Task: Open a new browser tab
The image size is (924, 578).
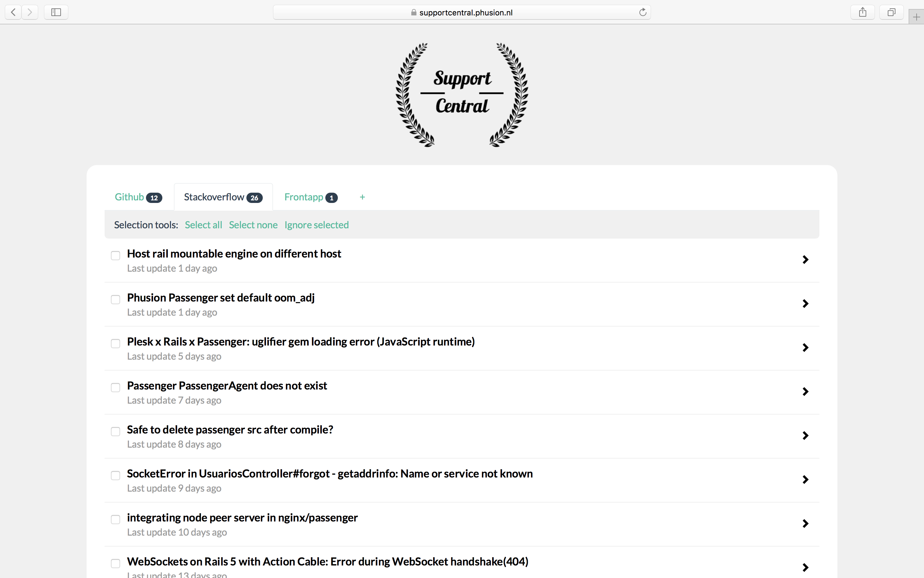Action: click(x=916, y=17)
